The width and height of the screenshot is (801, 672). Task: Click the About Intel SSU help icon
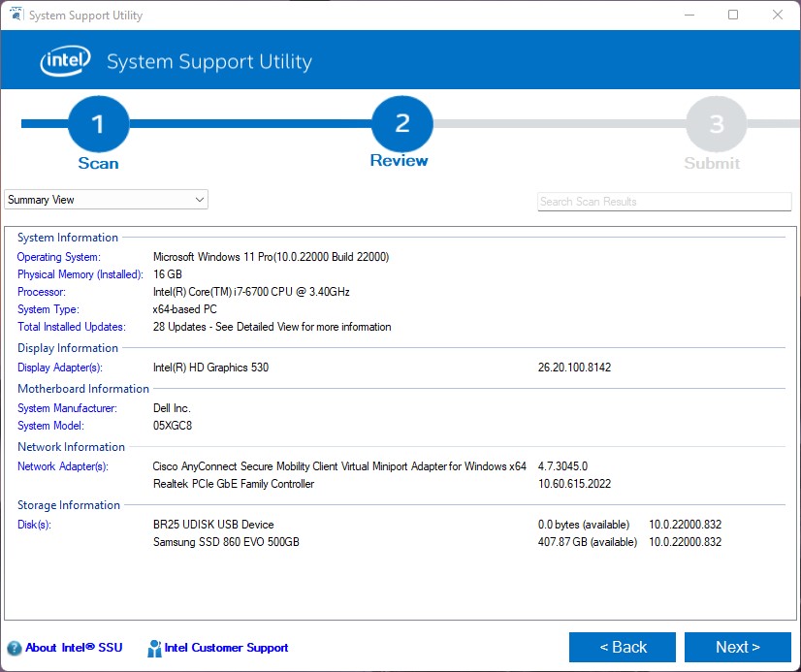pyautogui.click(x=14, y=648)
